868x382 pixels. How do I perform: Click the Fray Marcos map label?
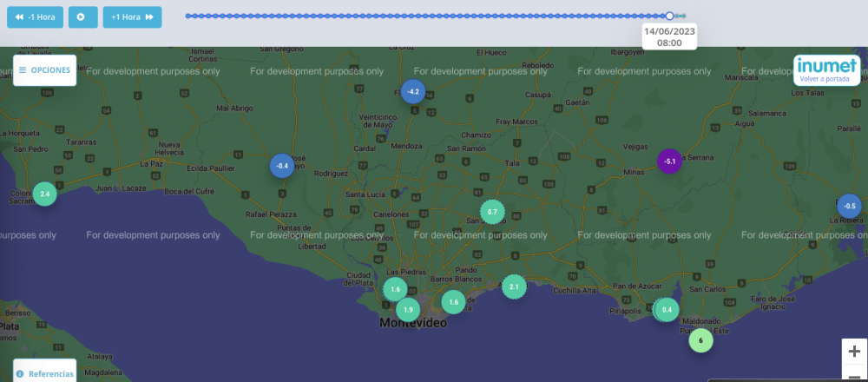point(516,122)
